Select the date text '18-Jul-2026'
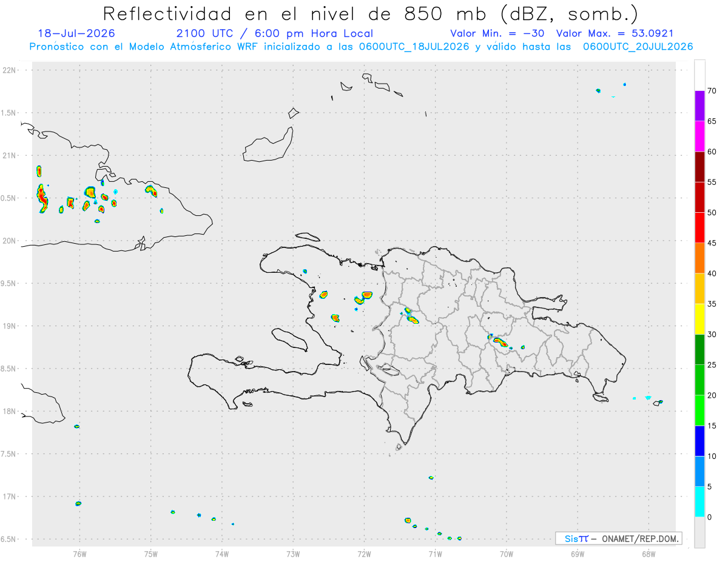This screenshot has height=562, width=728. tap(76, 33)
